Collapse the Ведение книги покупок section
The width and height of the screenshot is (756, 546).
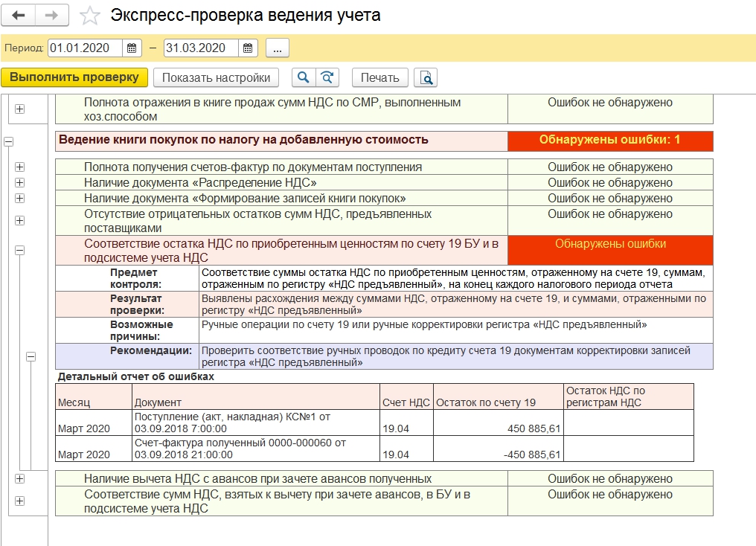point(9,141)
